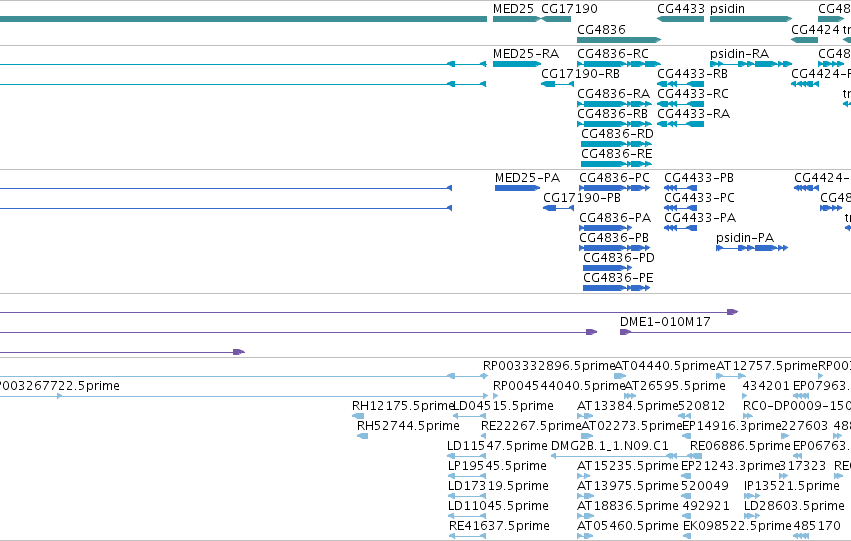Screen dimensions: 851x541
Task: Click protein CG4836-PB
Action: [614, 248]
